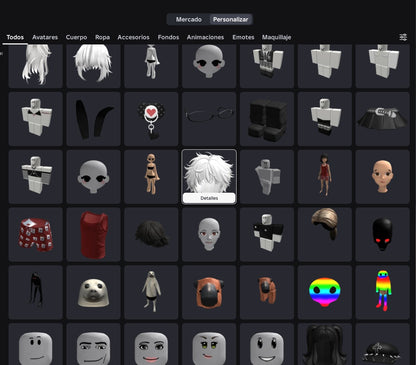
Task: Select the heart charm bow accessory
Action: click(x=151, y=119)
